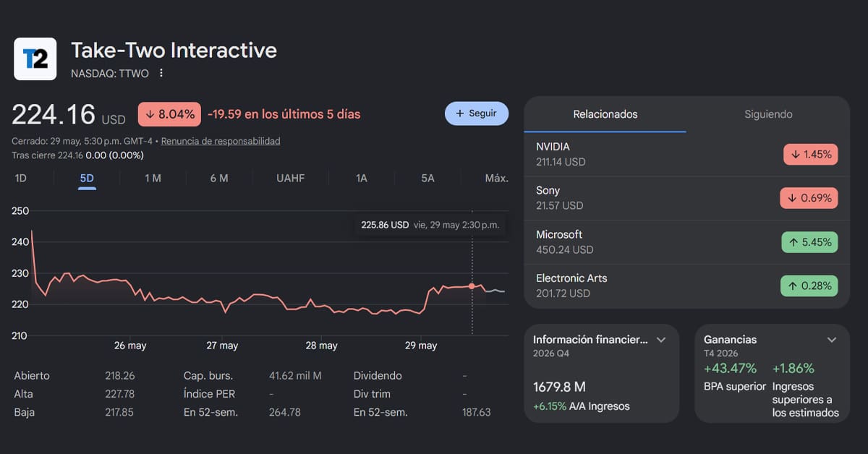The image size is (868, 454).
Task: Click the 224.16 price value
Action: click(54, 114)
